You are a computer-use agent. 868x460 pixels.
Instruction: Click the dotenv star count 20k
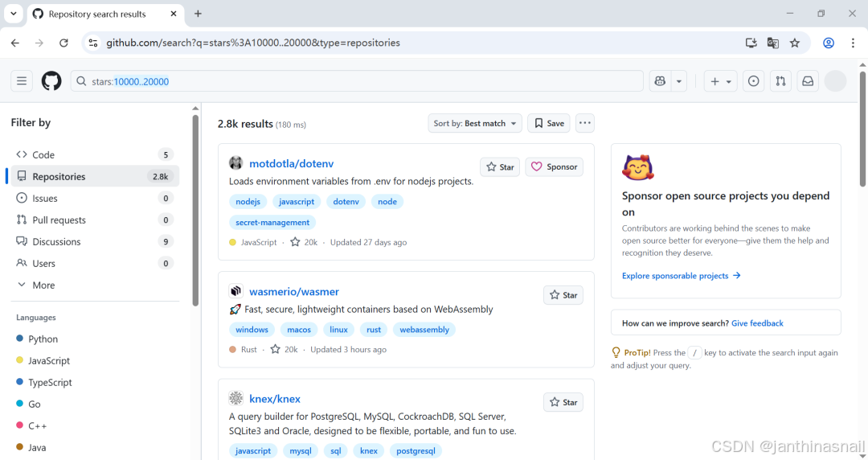[x=305, y=242]
